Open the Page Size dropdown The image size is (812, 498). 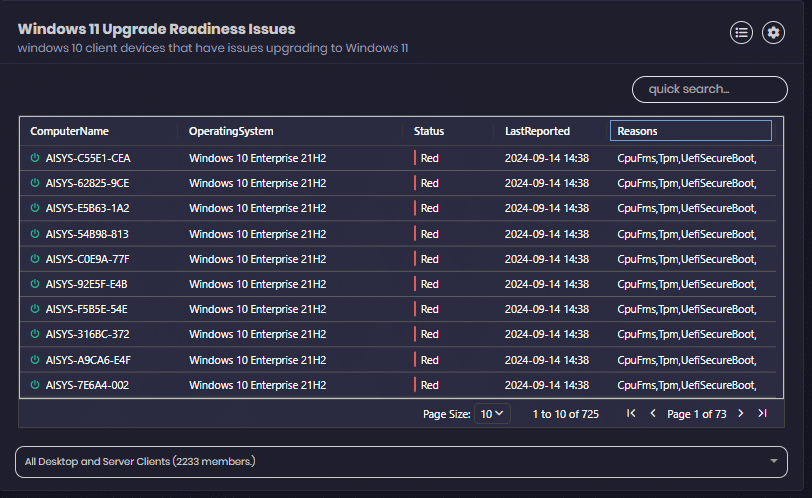point(492,413)
